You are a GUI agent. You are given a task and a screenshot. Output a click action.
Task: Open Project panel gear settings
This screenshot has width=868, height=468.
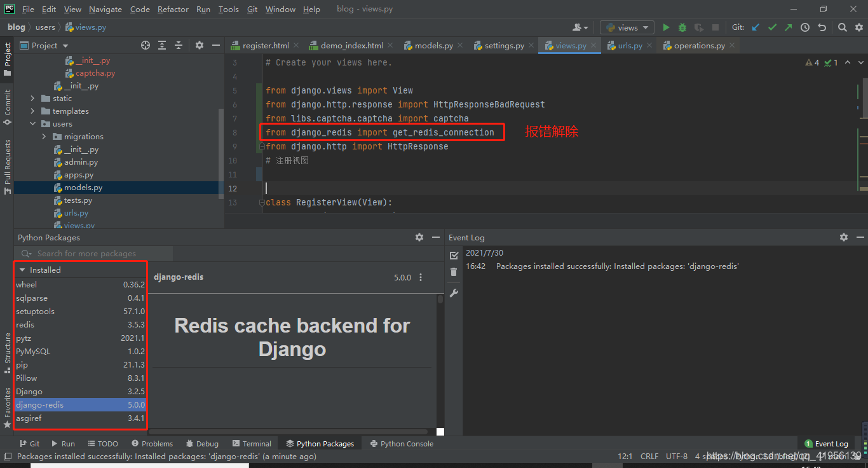click(199, 45)
